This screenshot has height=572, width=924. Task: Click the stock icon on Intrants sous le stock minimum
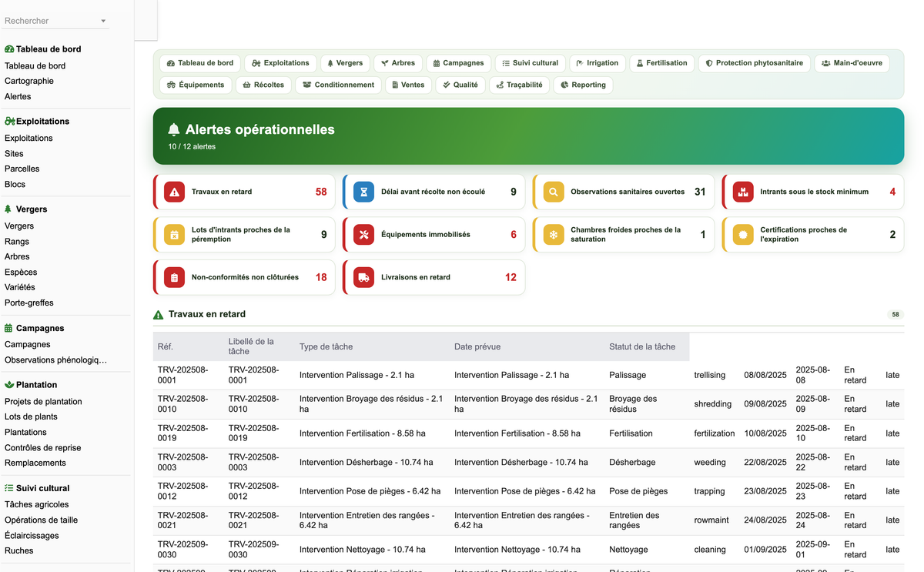point(743,192)
